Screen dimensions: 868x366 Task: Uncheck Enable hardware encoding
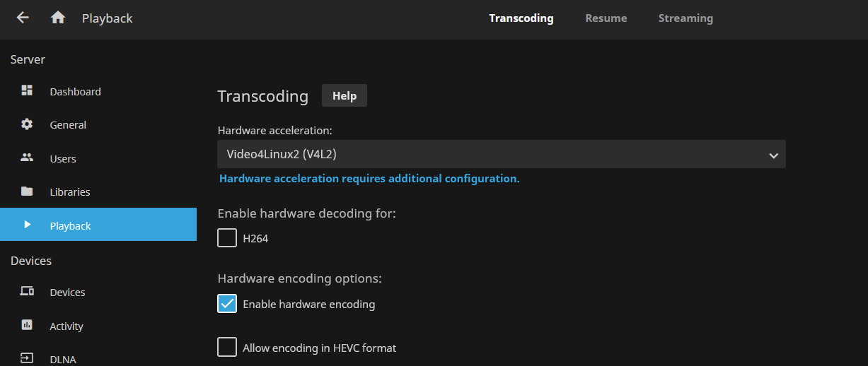(x=227, y=304)
